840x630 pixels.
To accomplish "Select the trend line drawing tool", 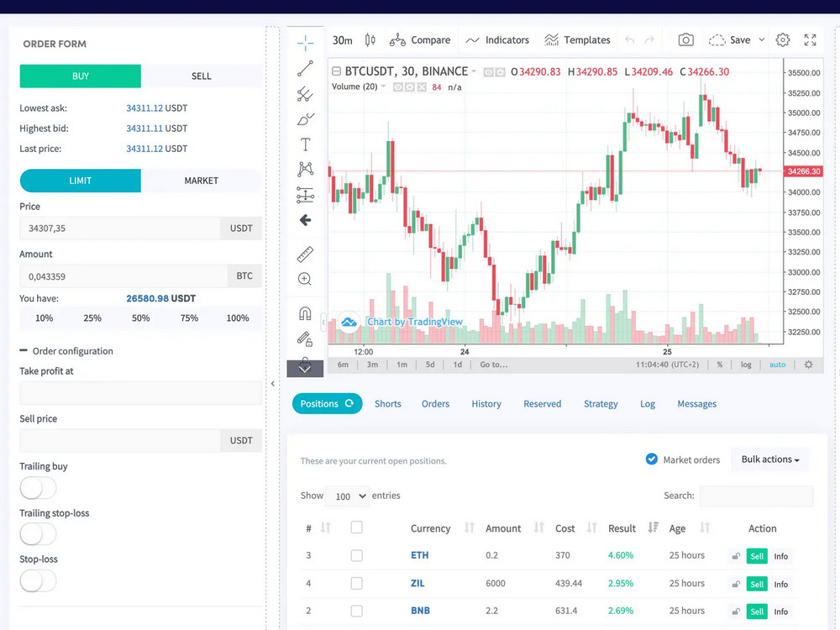I will click(306, 69).
